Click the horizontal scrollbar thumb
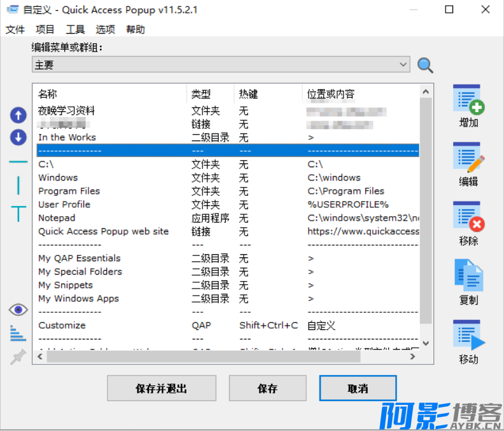 click(204, 357)
